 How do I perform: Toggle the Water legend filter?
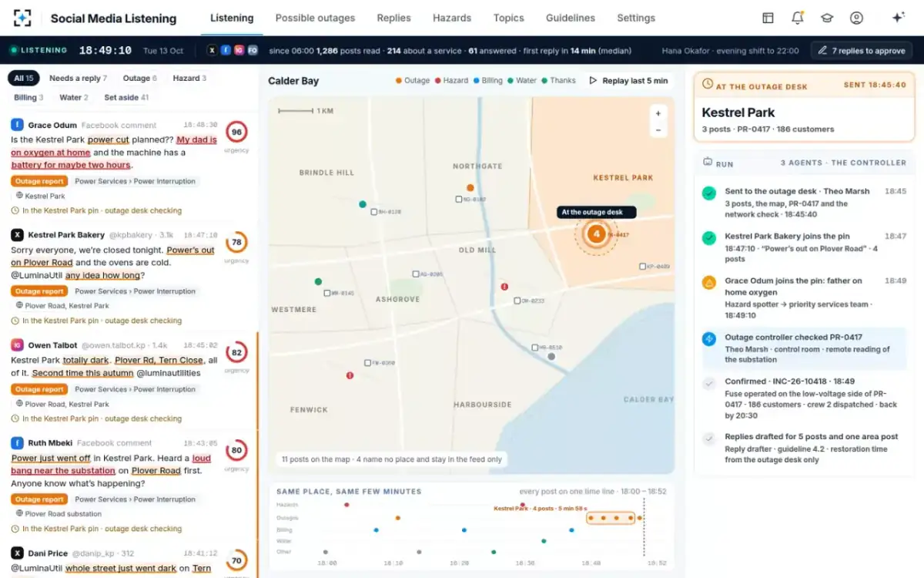[521, 80]
